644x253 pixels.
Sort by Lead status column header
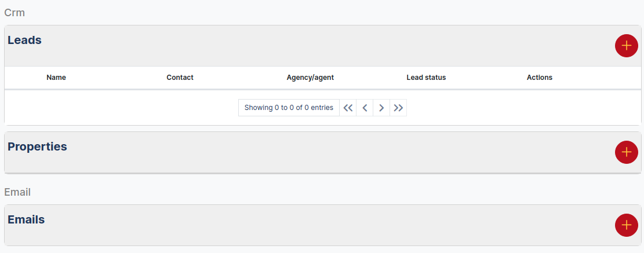[x=426, y=78]
